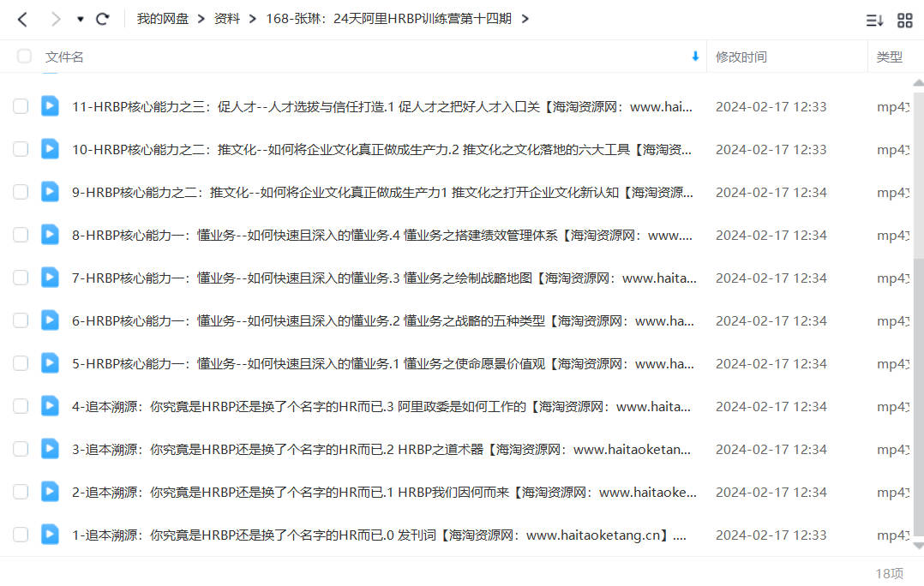
Task: Click video icon of 11-HRBP核心能力之三
Action: [x=50, y=106]
